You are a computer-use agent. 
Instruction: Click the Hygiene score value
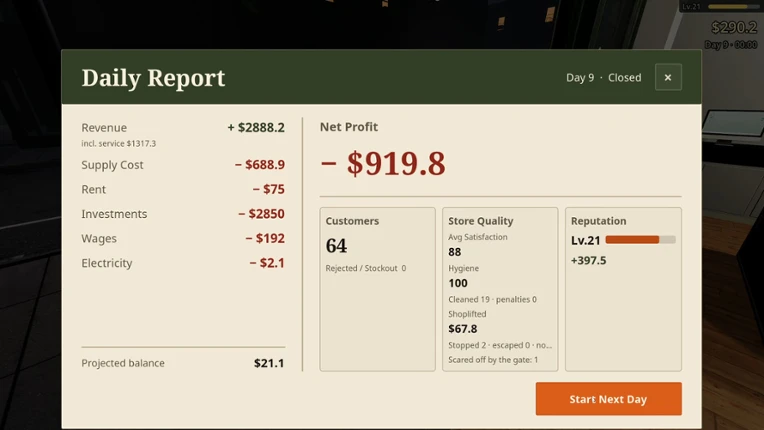click(458, 283)
